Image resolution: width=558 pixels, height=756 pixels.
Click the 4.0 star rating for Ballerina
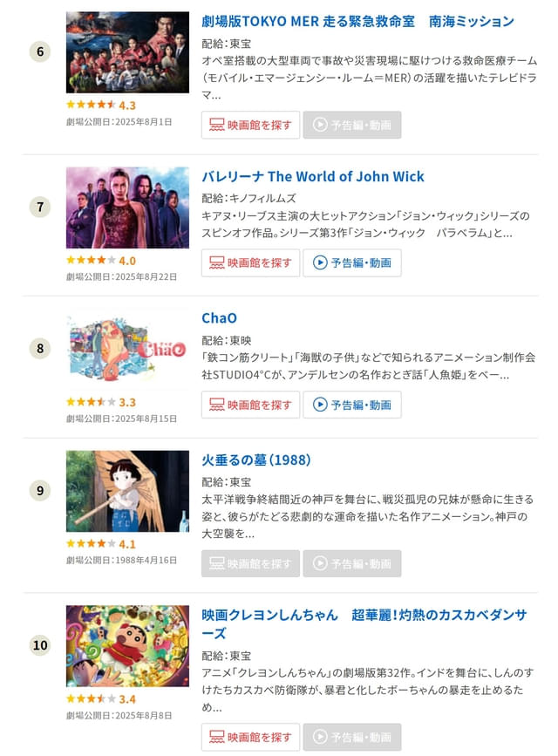pyautogui.click(x=100, y=260)
